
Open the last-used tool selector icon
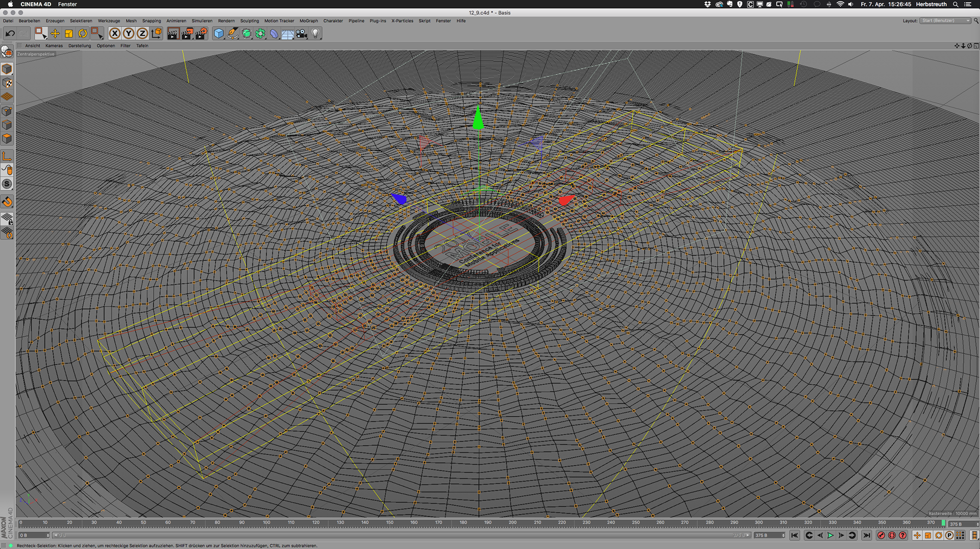(x=97, y=34)
